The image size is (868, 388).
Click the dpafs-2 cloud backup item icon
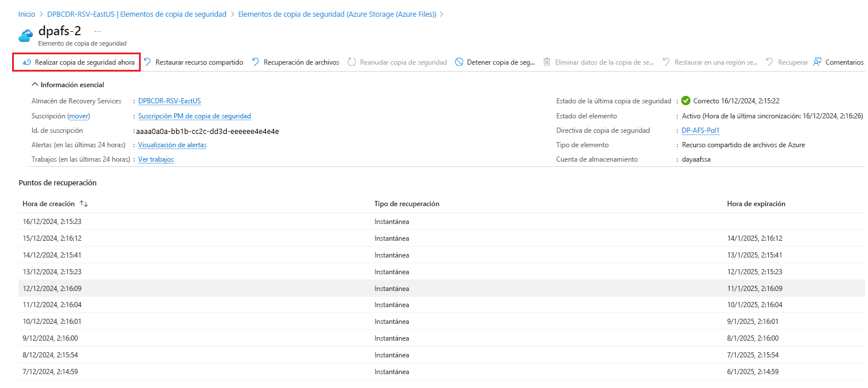click(25, 35)
